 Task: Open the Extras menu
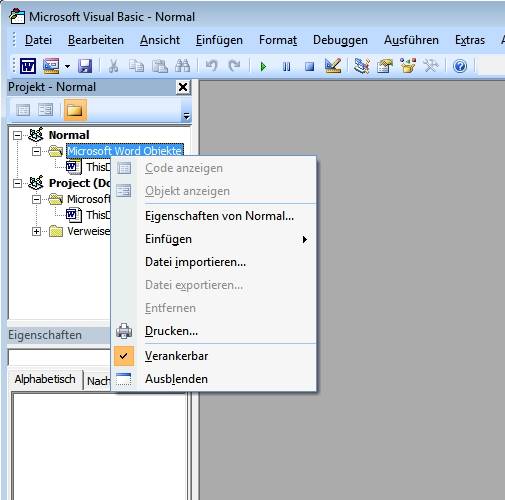click(470, 40)
